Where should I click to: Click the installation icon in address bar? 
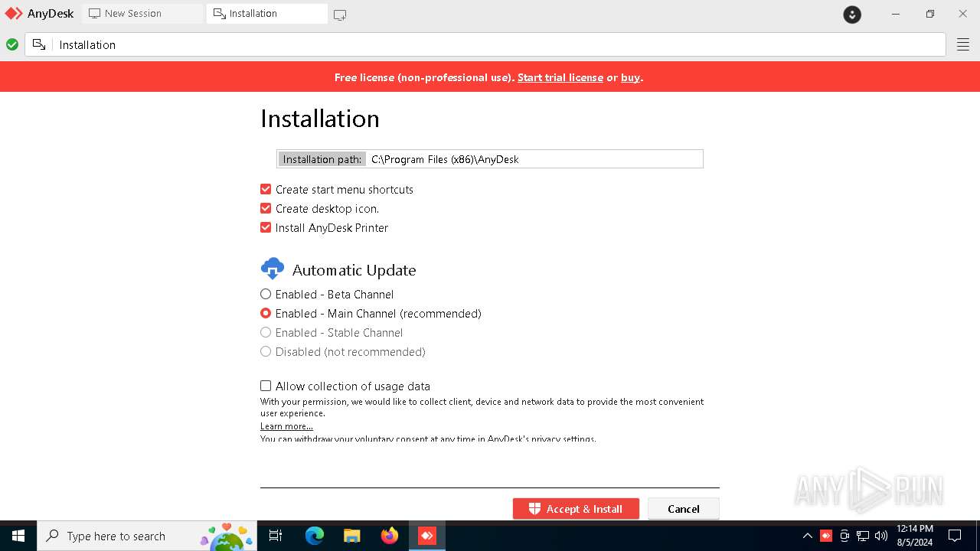39,44
